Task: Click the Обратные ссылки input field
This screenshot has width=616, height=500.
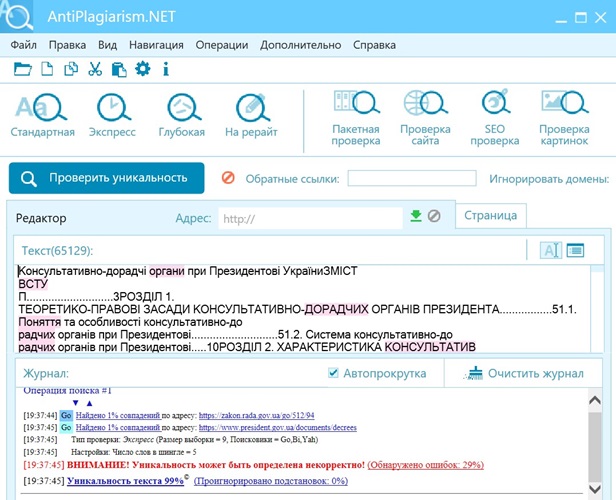Action: coord(412,178)
